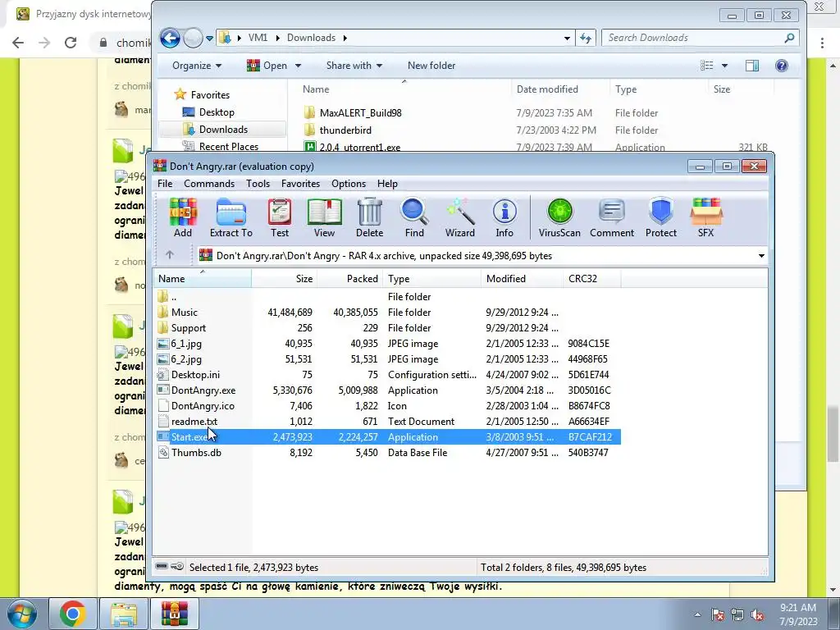The width and height of the screenshot is (840, 630).
Task: Open the View book icon
Action: click(x=324, y=217)
